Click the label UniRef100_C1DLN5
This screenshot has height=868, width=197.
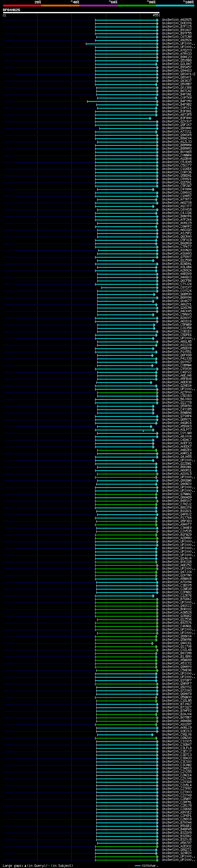177,700
